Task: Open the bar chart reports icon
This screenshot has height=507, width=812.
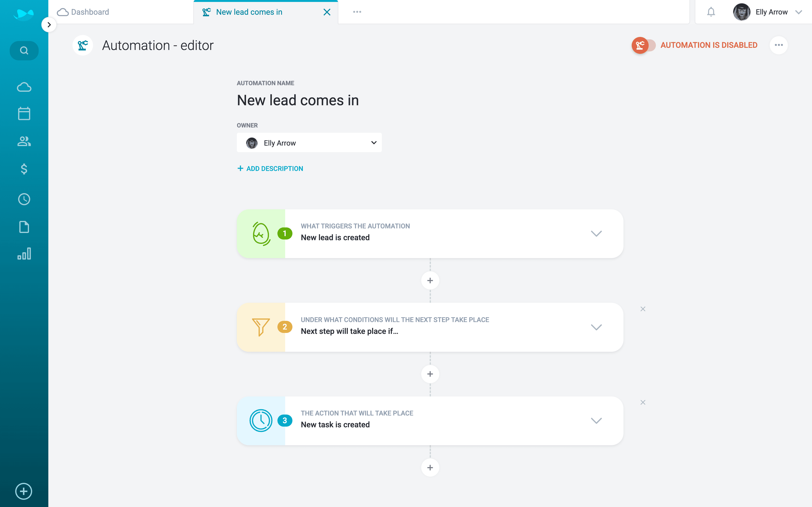Action: 24,254
